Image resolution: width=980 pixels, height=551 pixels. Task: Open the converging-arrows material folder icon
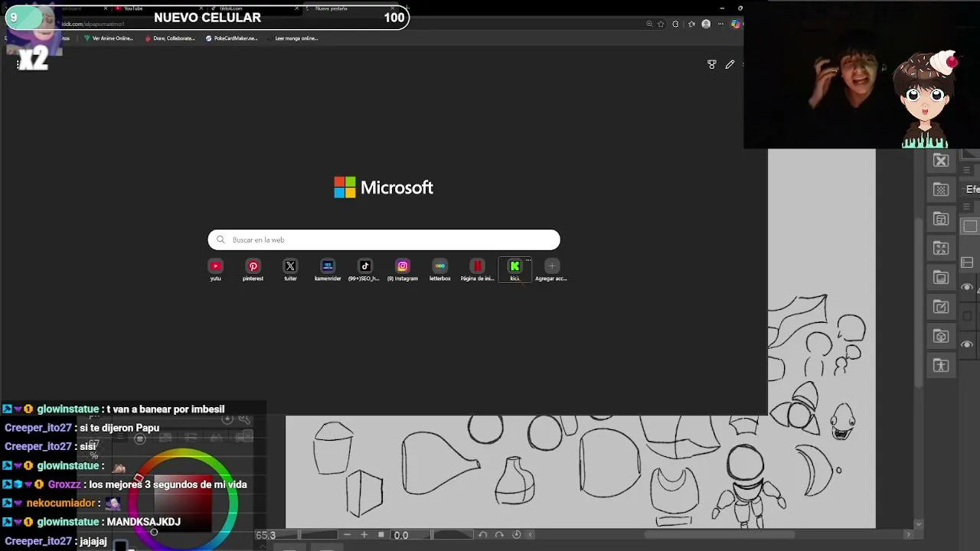pyautogui.click(x=941, y=249)
